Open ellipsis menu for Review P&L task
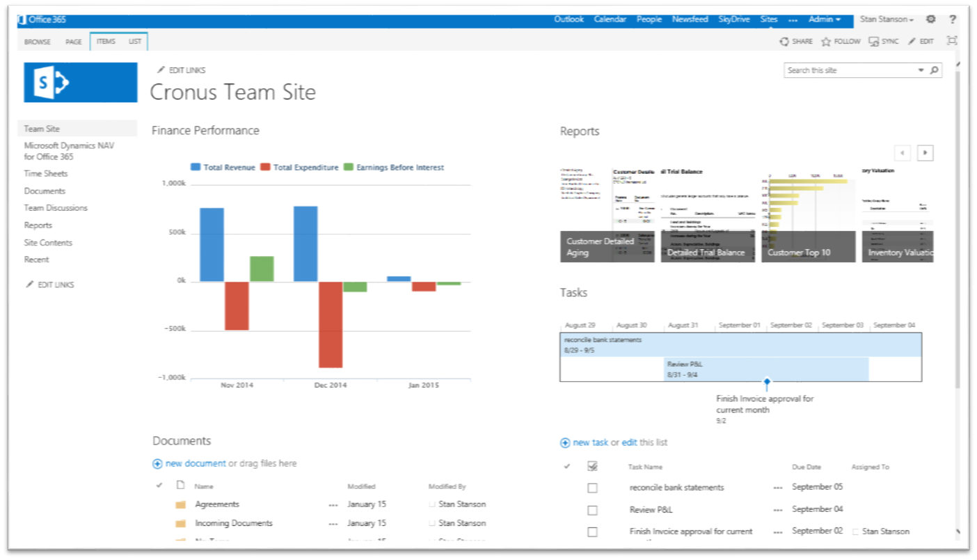The height and width of the screenshot is (560, 977). pos(778,511)
